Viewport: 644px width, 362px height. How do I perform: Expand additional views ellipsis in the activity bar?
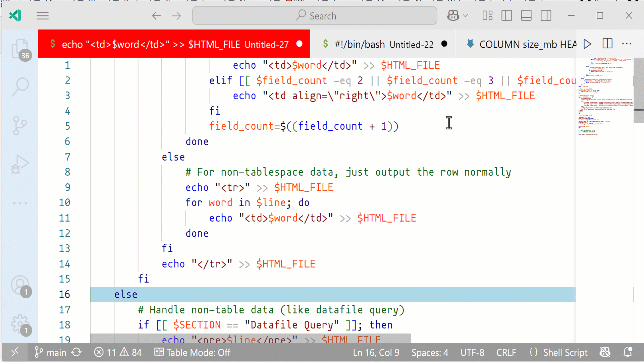(x=20, y=203)
